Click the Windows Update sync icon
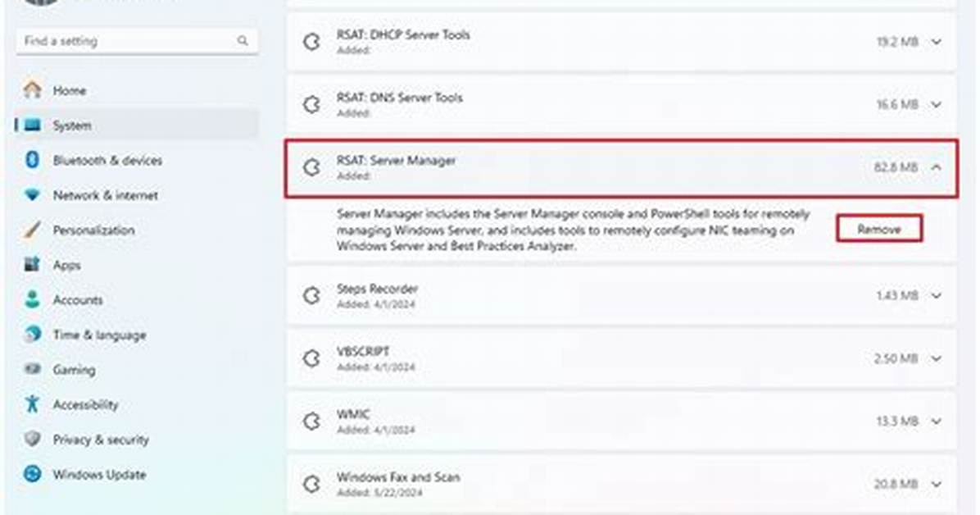Image resolution: width=980 pixels, height=515 pixels. point(33,474)
